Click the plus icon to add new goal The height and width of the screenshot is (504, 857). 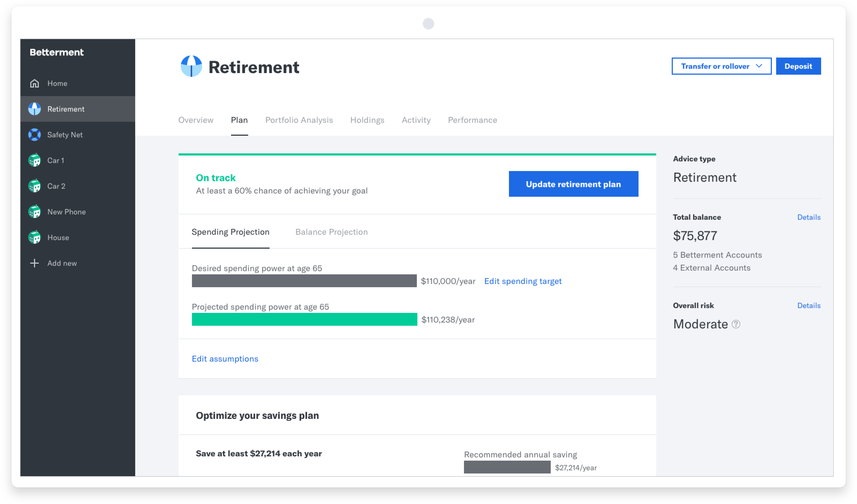pyautogui.click(x=35, y=263)
